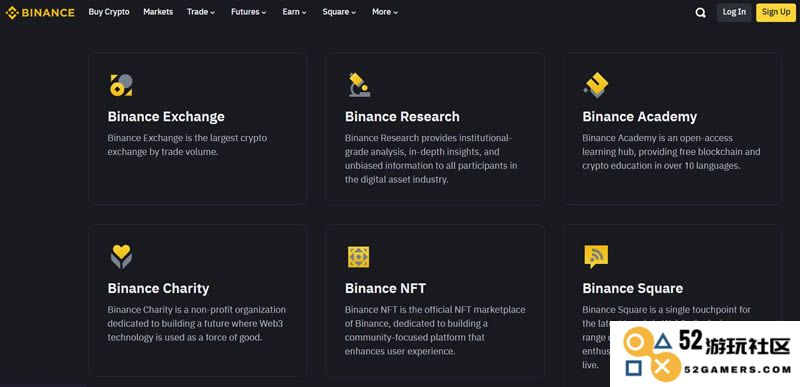Select the Binance Charity card title
Screen dimensions: 800x387
(x=158, y=289)
